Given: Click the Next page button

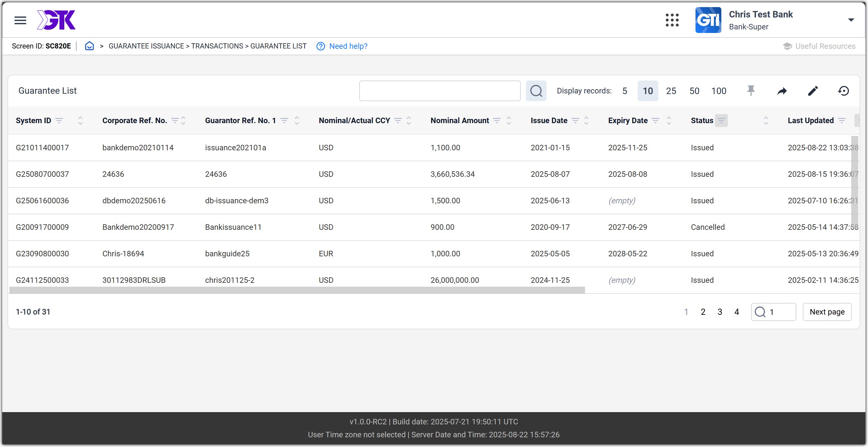Looking at the screenshot, I should (827, 312).
